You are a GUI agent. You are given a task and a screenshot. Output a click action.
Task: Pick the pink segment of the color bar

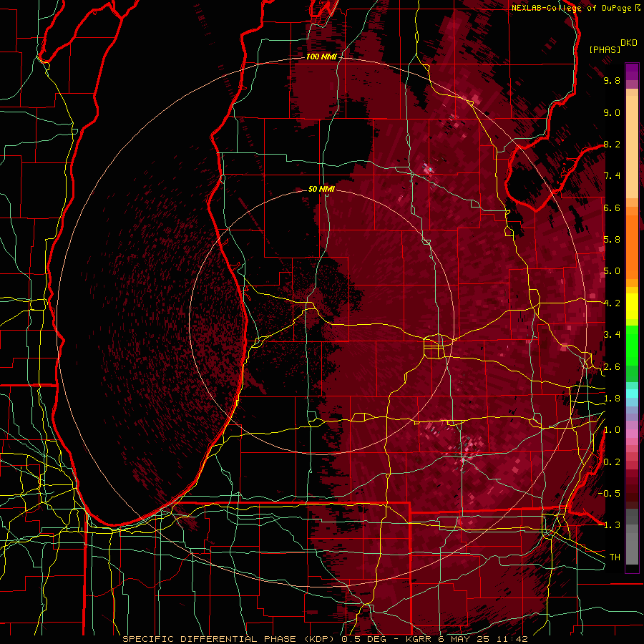click(x=632, y=434)
